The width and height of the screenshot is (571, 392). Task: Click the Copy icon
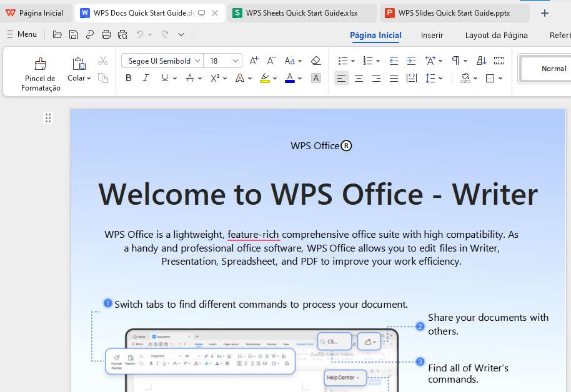point(103,78)
